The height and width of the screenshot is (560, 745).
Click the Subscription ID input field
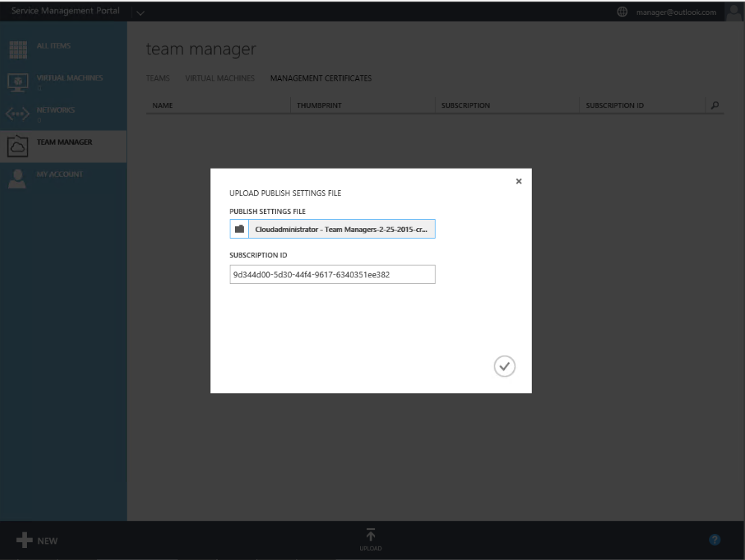[332, 274]
